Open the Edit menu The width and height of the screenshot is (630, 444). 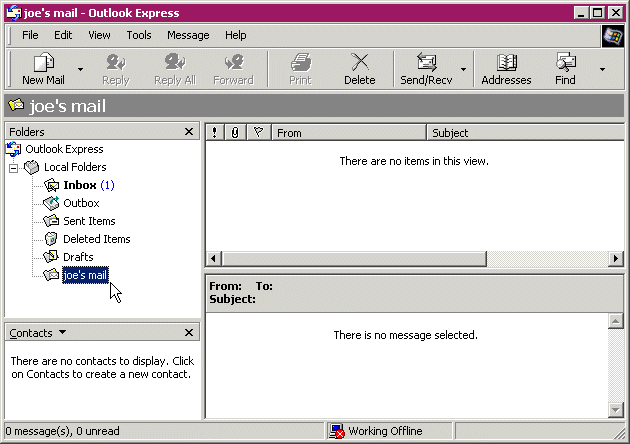tap(63, 35)
